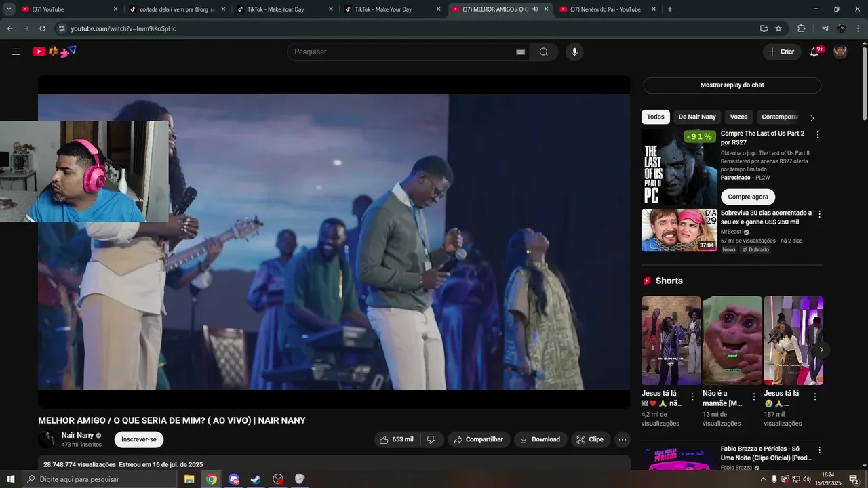Dislike the video

click(431, 440)
